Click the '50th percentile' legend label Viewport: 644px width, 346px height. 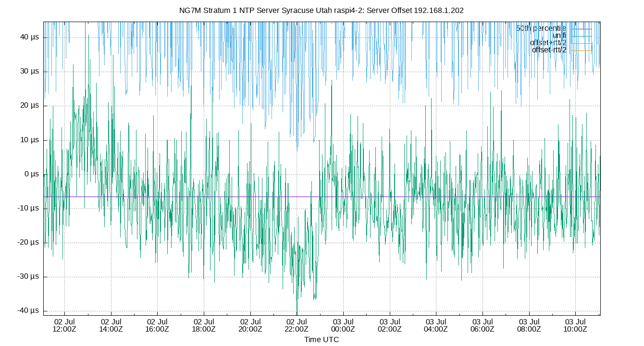(x=541, y=28)
